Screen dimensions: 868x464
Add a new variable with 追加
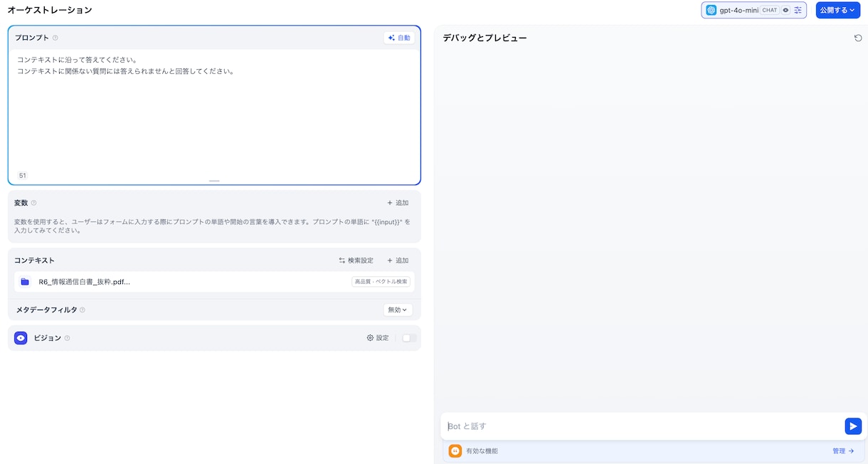coord(398,203)
